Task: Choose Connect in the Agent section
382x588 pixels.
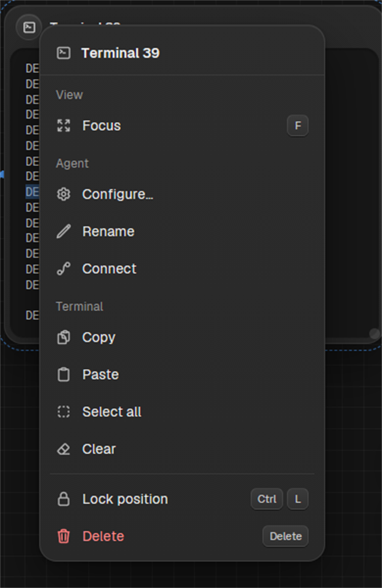Action: (182, 269)
